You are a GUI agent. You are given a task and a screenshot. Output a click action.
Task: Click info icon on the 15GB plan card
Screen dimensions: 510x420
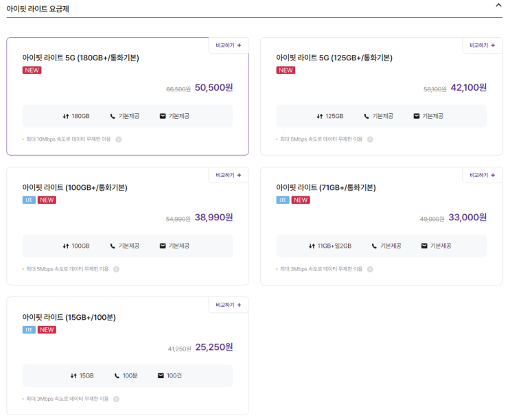pos(116,399)
